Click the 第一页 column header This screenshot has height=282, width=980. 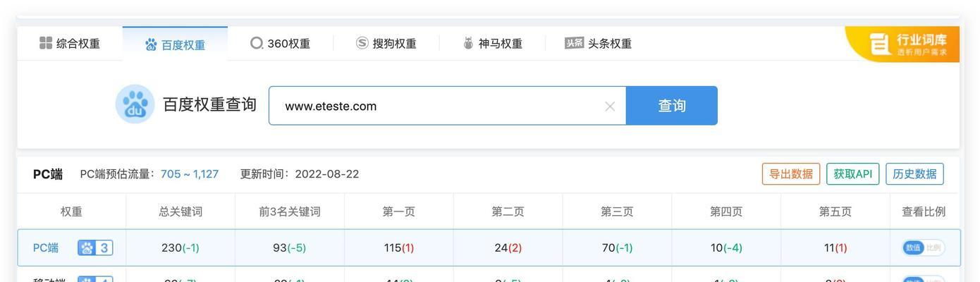click(398, 211)
